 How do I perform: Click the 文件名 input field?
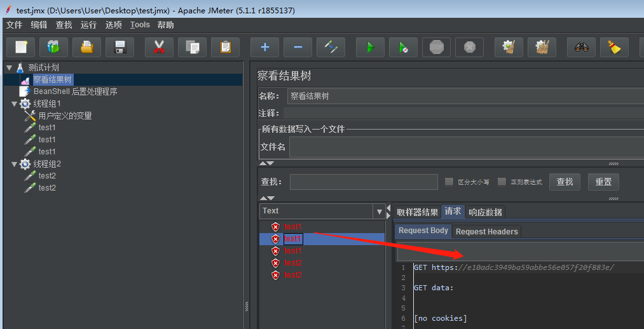467,147
